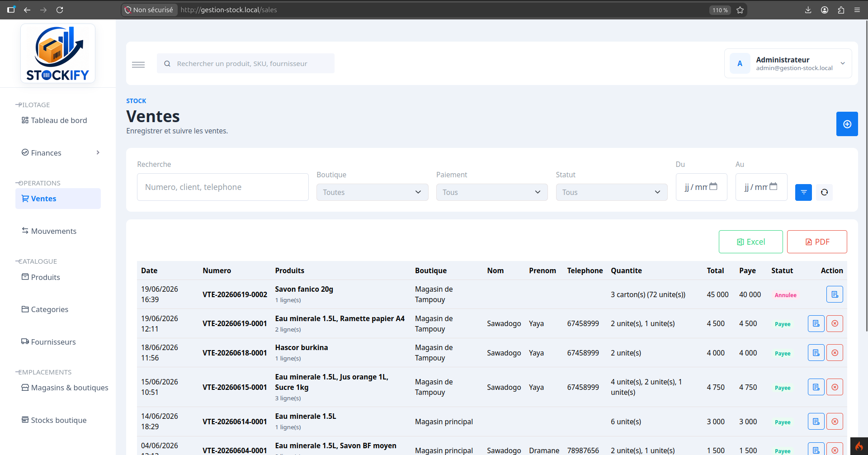
Task: Reload the browser page
Action: (60, 10)
